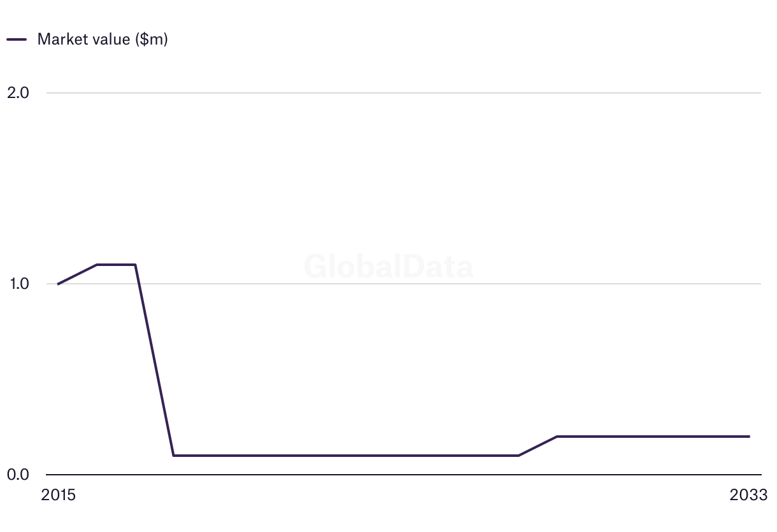Click the line's starting point at 2015

[x=58, y=284]
